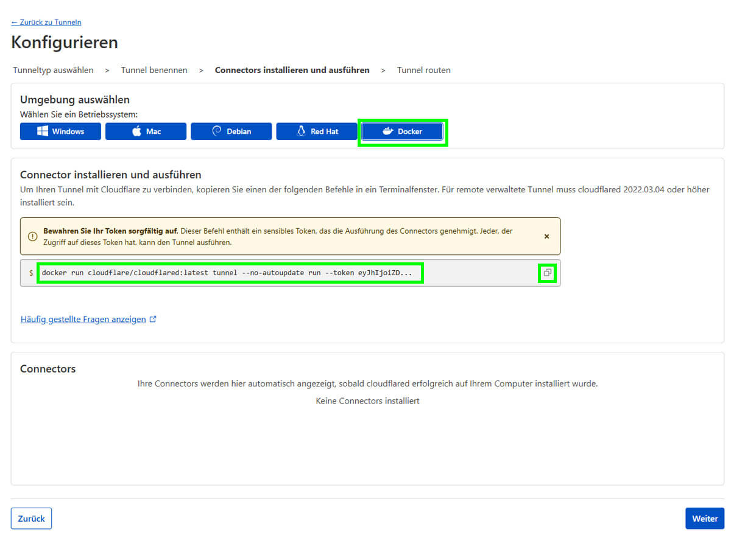731x560 pixels.
Task: Select 'Connectors installieren und ausführen' step
Action: [x=292, y=70]
